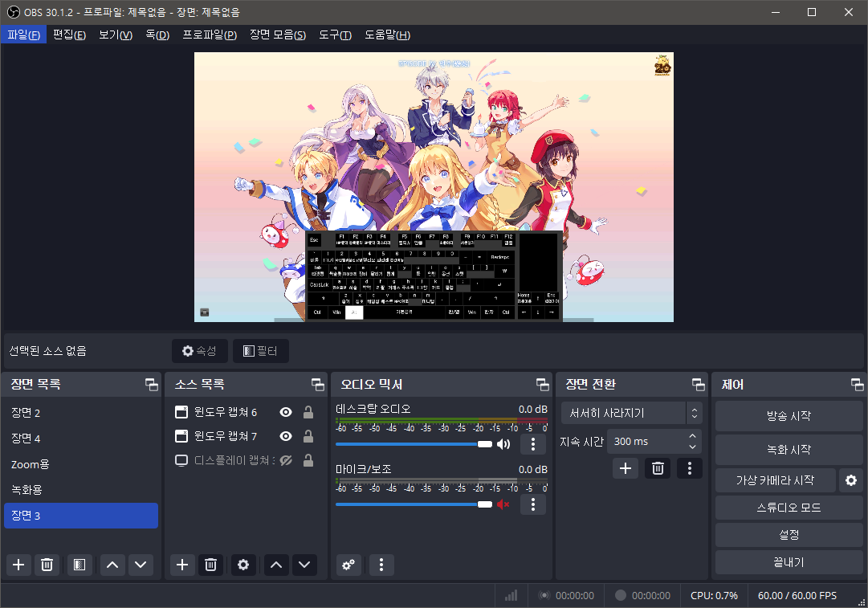The width and height of the screenshot is (868, 608).
Task: Show the hidden 디스플레이 캡쳐 source
Action: [x=286, y=460]
